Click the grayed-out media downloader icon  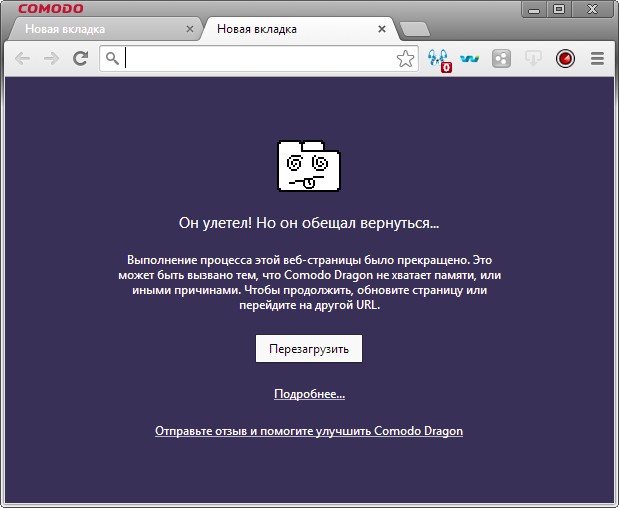click(533, 59)
